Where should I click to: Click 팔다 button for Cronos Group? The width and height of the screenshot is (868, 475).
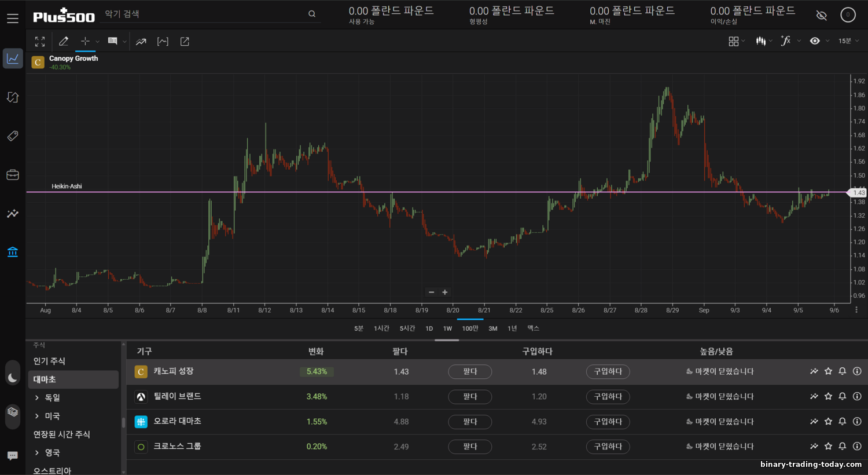pos(470,447)
